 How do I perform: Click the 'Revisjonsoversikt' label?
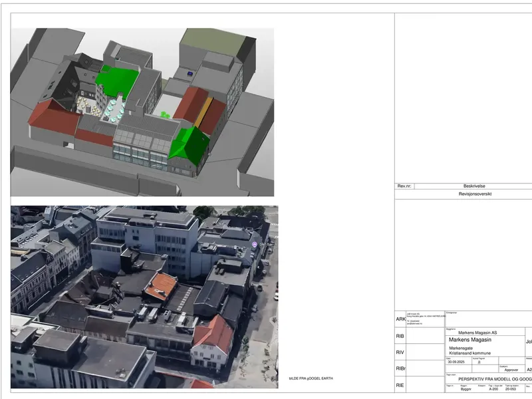click(x=475, y=194)
